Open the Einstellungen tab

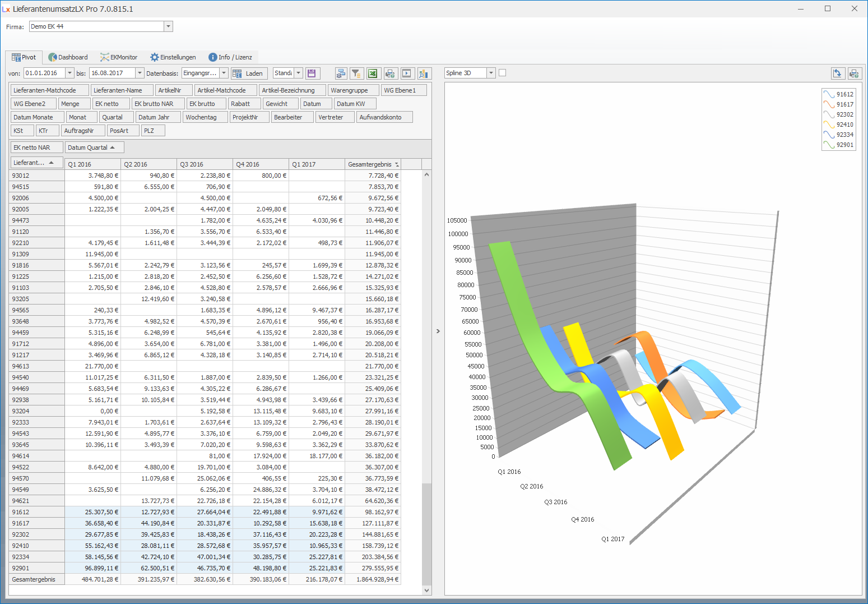pyautogui.click(x=173, y=57)
